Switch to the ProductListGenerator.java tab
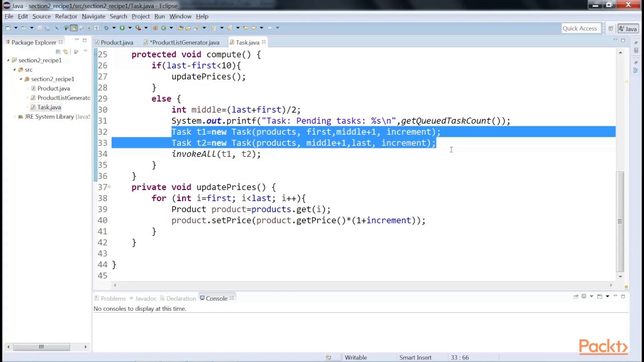This screenshot has width=644, height=362. pyautogui.click(x=181, y=43)
